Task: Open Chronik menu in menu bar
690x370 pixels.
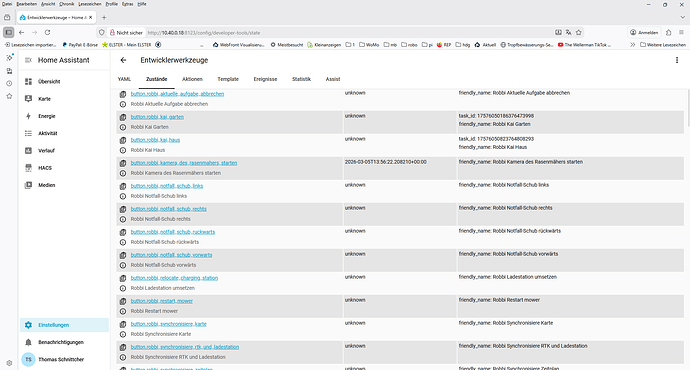Action: tap(66, 4)
